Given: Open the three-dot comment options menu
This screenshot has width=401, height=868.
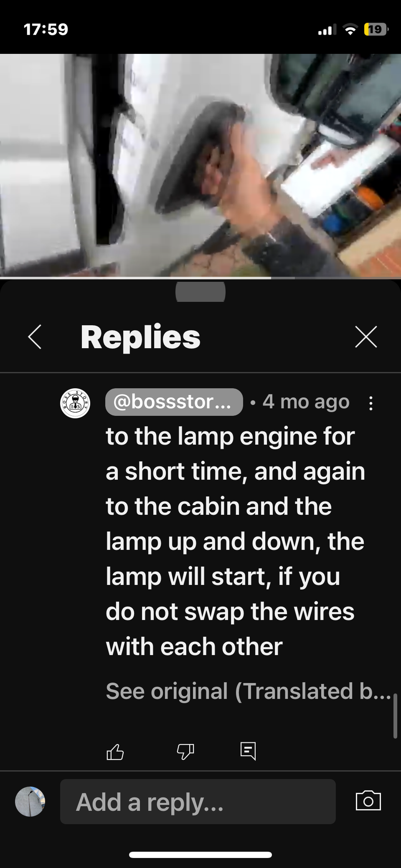Looking at the screenshot, I should (371, 403).
